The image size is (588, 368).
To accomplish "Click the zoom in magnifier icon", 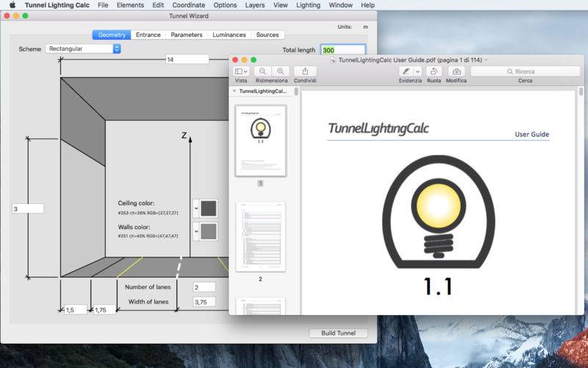I will tap(280, 71).
